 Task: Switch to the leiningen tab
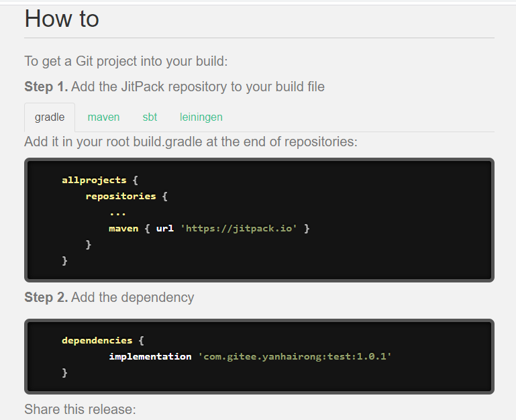(201, 117)
